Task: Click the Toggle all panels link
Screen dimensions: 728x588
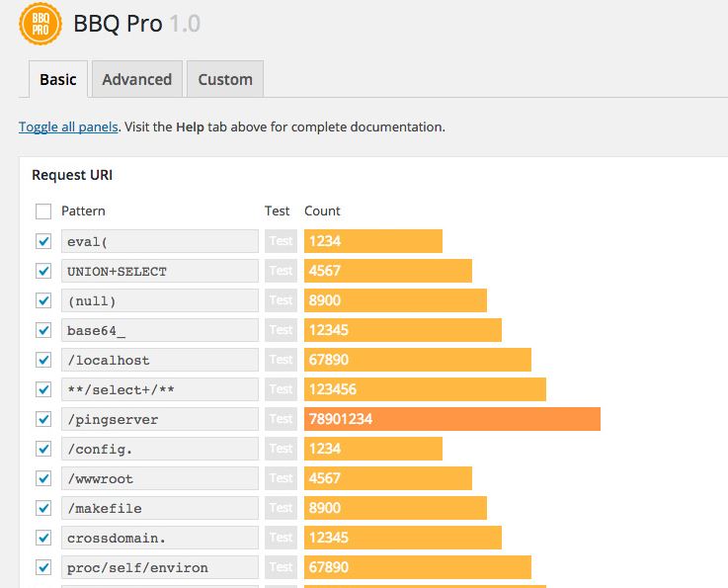Action: (x=68, y=126)
